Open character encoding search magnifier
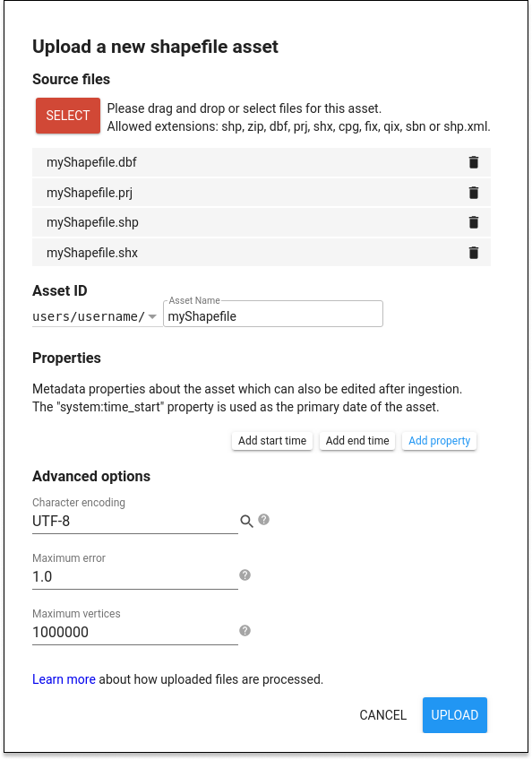 point(246,522)
